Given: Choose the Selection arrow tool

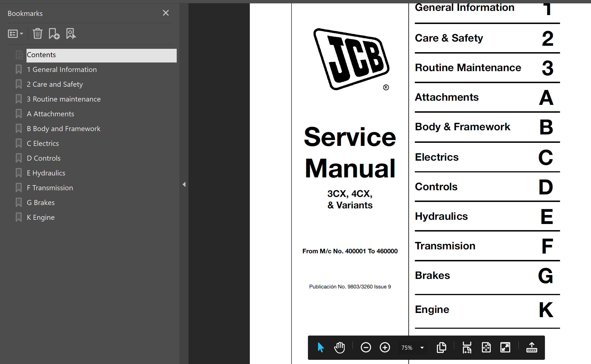Looking at the screenshot, I should click(321, 348).
